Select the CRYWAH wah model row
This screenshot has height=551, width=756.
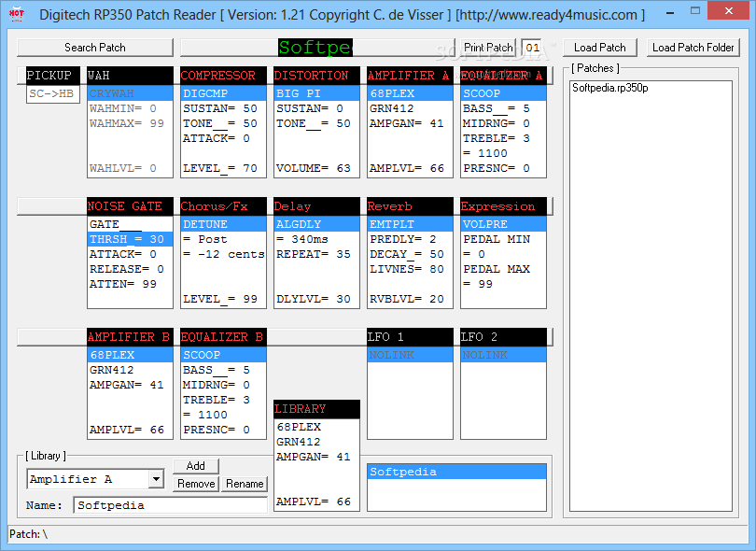pyautogui.click(x=130, y=93)
